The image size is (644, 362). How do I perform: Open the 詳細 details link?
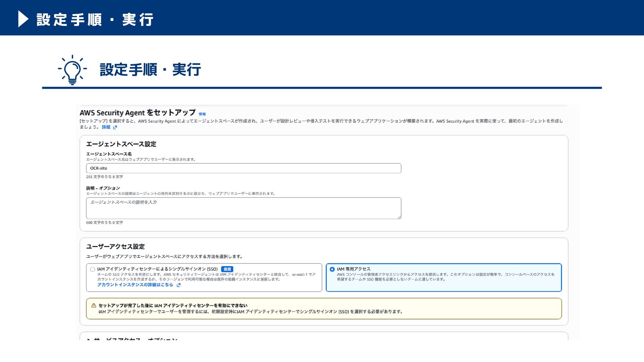click(x=106, y=127)
